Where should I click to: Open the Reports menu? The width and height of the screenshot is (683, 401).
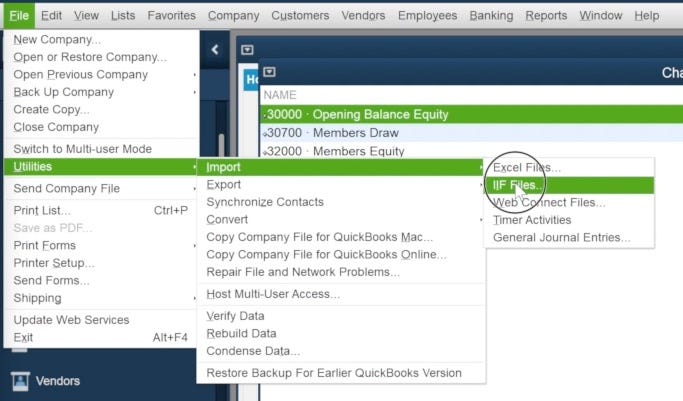(x=546, y=16)
